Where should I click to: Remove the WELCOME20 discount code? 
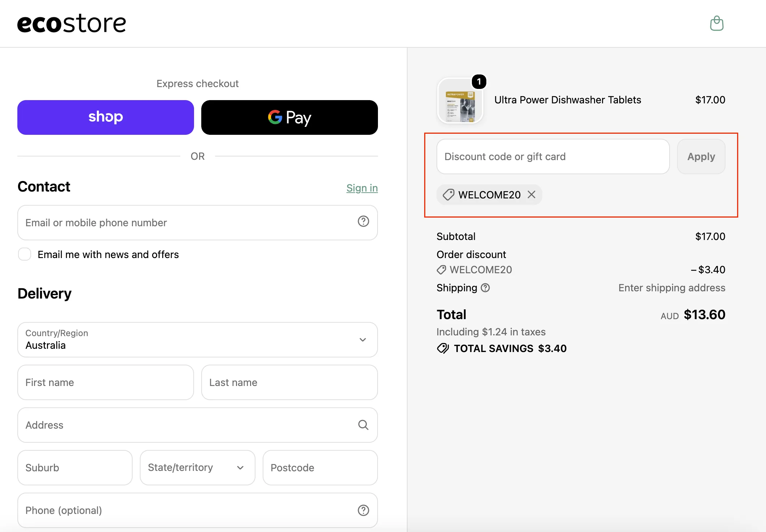pos(532,195)
